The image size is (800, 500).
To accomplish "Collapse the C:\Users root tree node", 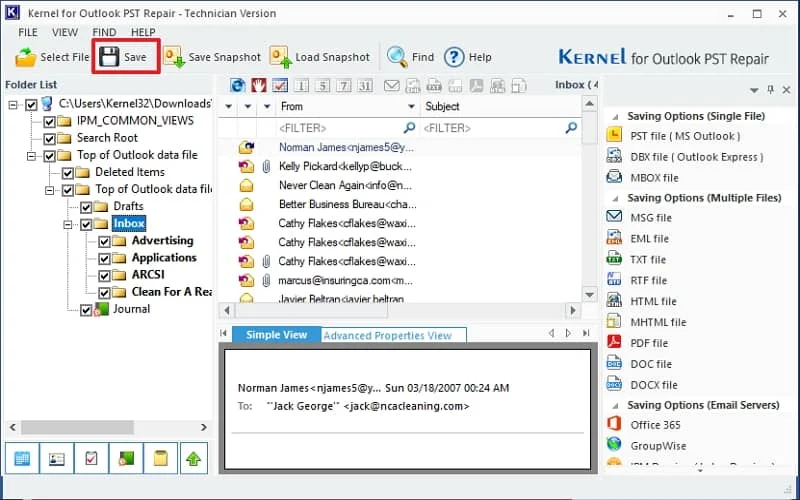I will tap(13, 105).
